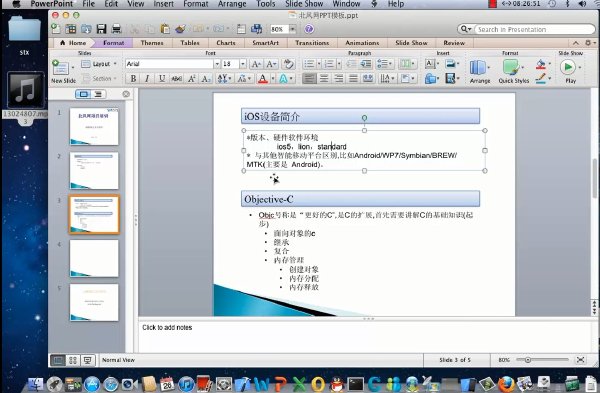Image resolution: width=600 pixels, height=393 pixels.
Task: Toggle Align Text Right
Action: (x=339, y=79)
